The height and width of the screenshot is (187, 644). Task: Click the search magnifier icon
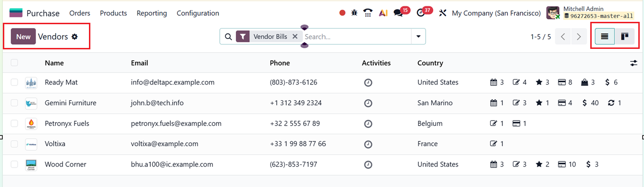(228, 37)
